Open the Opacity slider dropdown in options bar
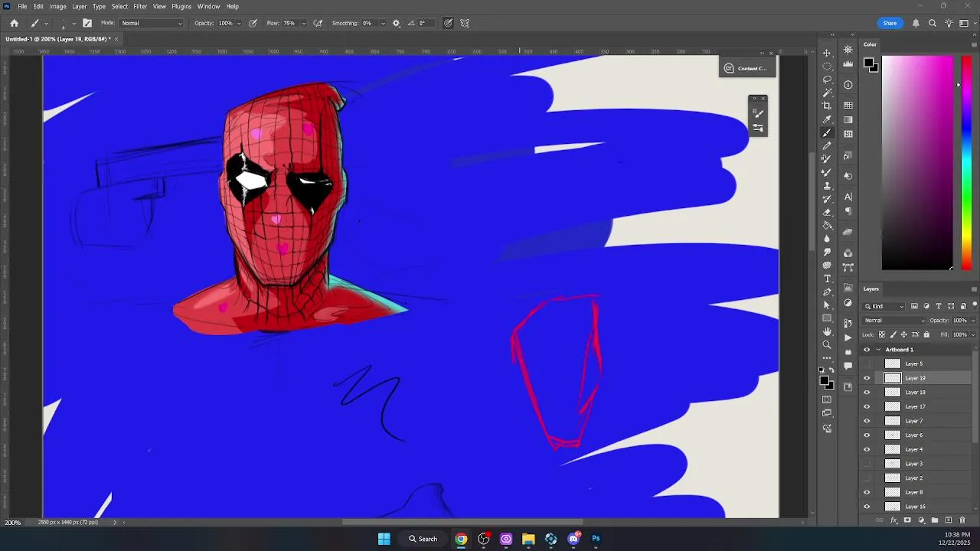Image resolution: width=980 pixels, height=551 pixels. 239,23
